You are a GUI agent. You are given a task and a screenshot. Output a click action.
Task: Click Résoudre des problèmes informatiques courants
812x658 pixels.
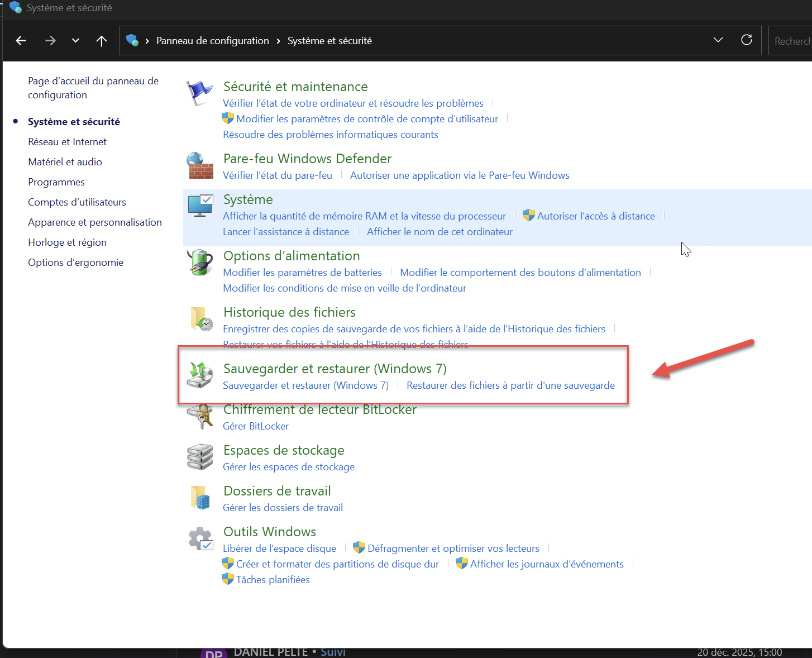331,135
